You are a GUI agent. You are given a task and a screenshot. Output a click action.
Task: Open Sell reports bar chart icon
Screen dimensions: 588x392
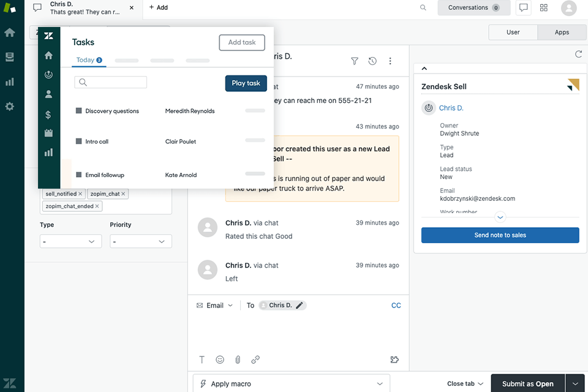(x=49, y=153)
